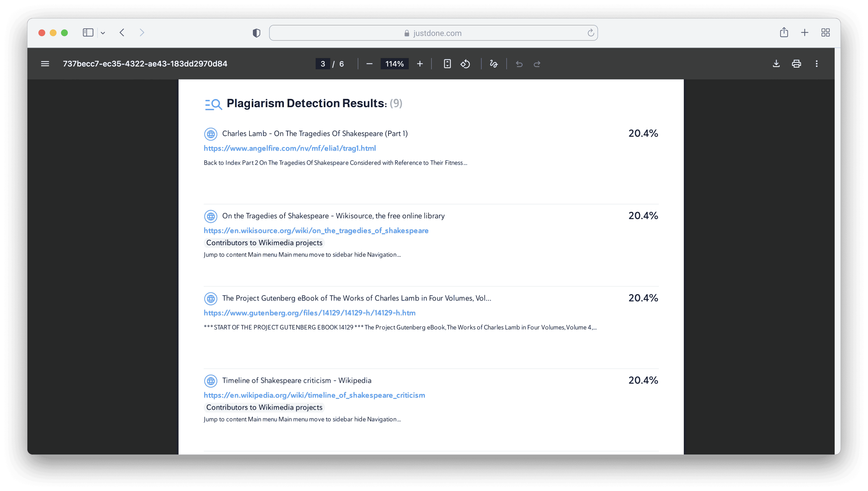Select the draw annotation tool
The width and height of the screenshot is (868, 491).
pos(494,64)
